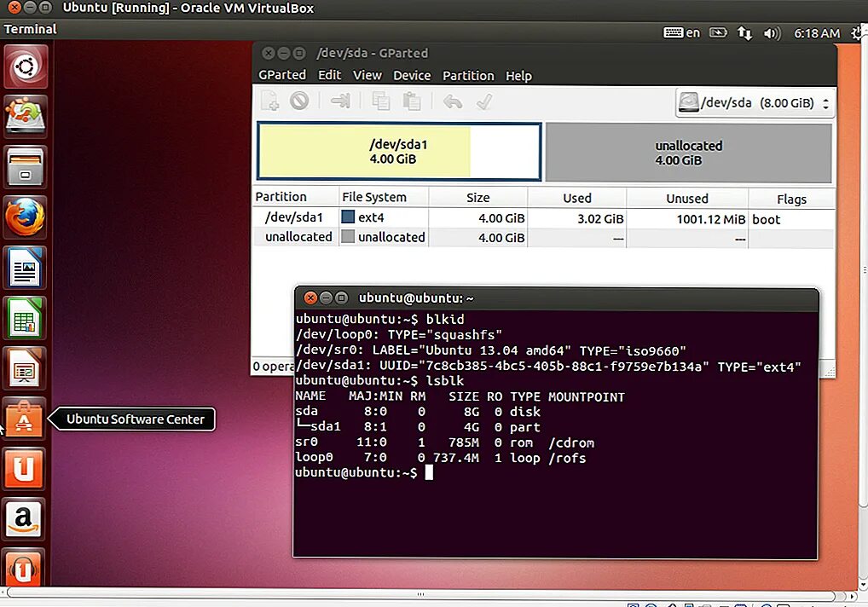Open the Help menu in GParted

coord(518,75)
